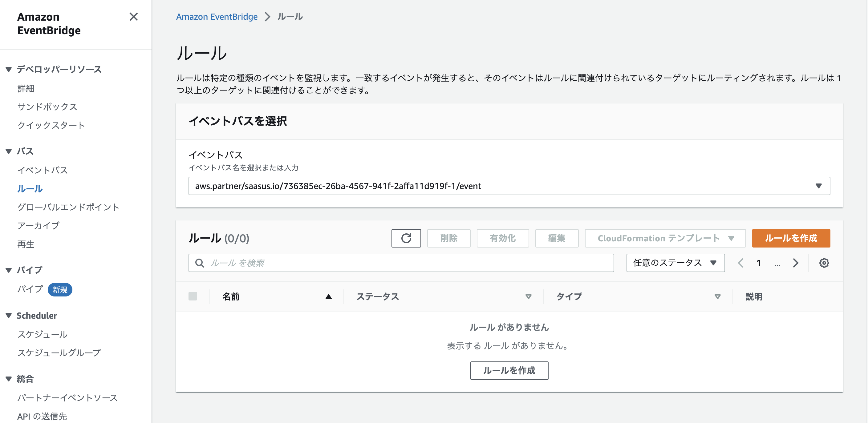Open クイックスタート in sidebar
The height and width of the screenshot is (423, 868).
click(x=51, y=125)
